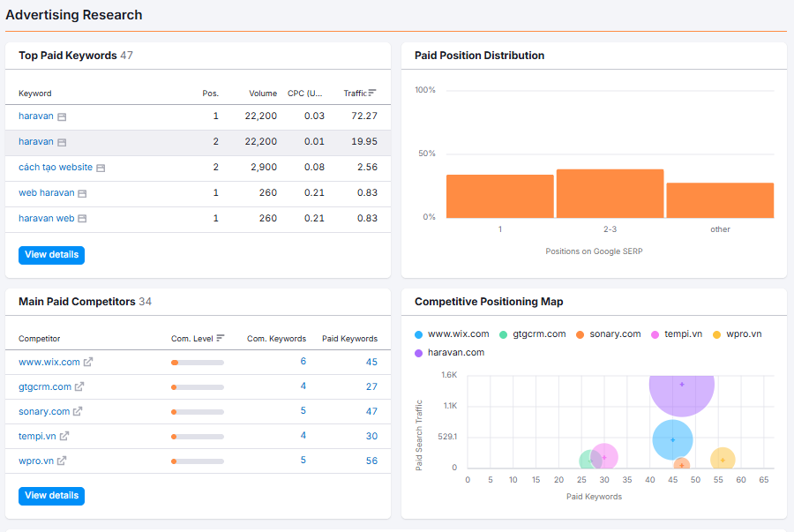The width and height of the screenshot is (794, 532).
Task: Click external link icon next to tempi.vn
Action: point(64,436)
